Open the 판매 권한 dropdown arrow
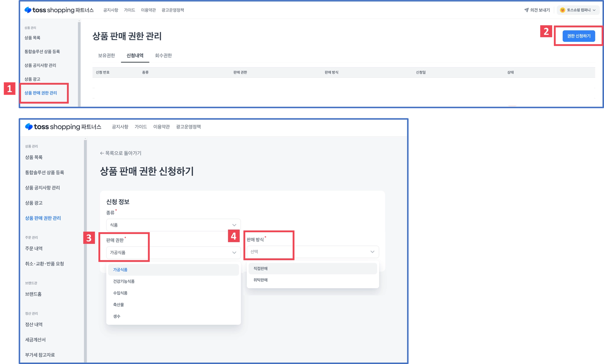The height and width of the screenshot is (364, 604). [x=234, y=253]
